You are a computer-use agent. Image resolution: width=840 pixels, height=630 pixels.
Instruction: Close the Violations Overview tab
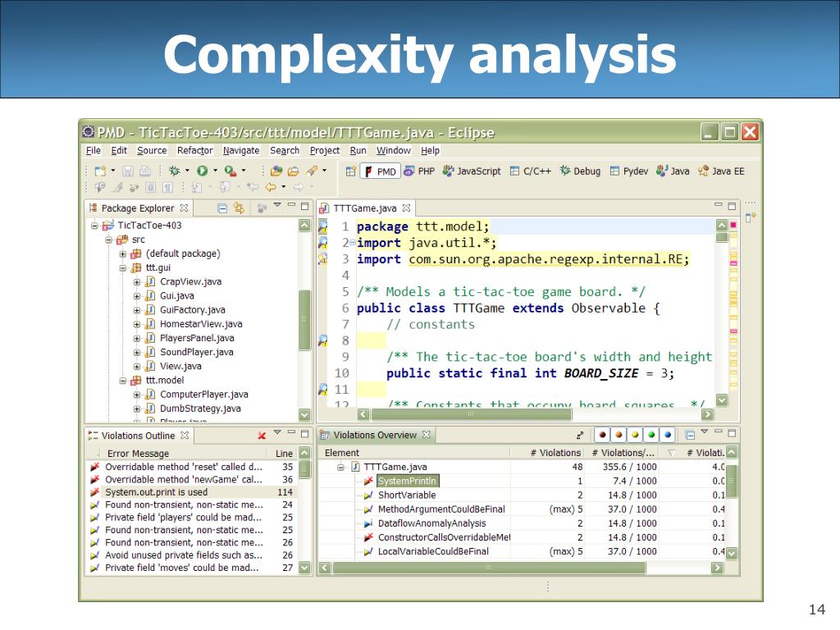[426, 435]
